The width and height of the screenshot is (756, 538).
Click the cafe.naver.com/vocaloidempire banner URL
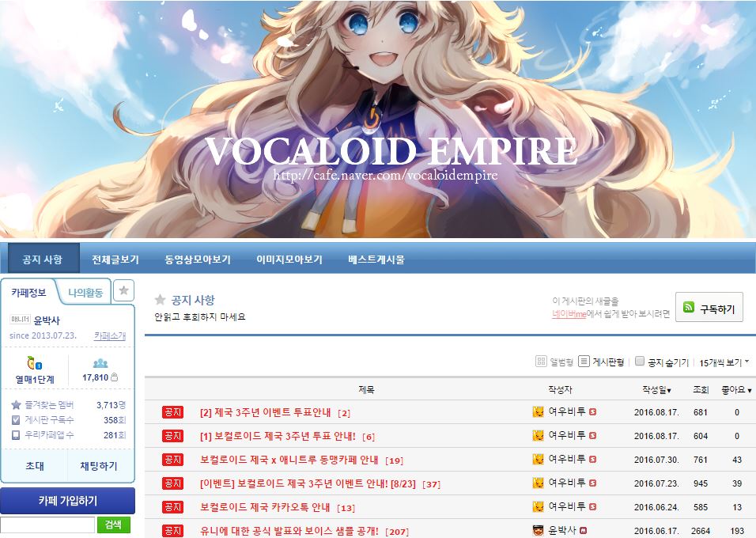[385, 175]
